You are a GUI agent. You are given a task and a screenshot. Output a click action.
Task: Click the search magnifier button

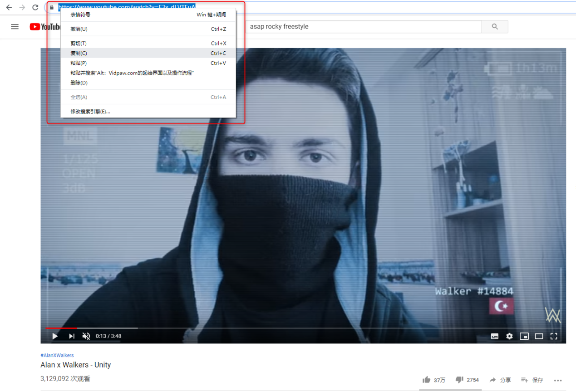[x=495, y=27]
